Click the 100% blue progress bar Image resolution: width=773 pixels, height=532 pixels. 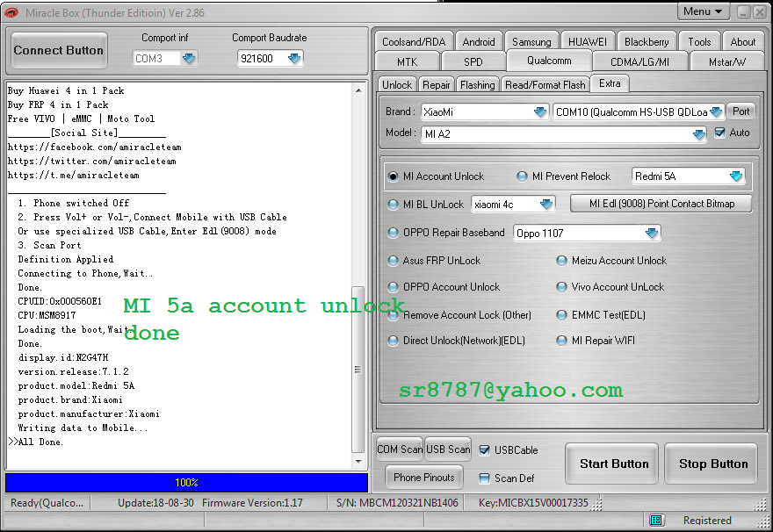(187, 483)
